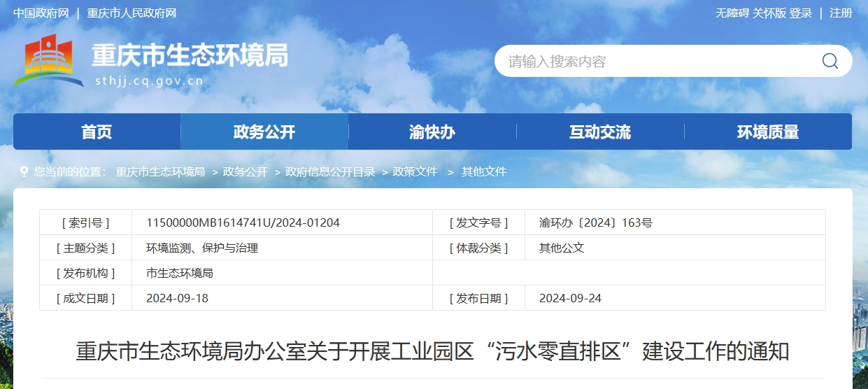Open the 重庆市人民政府网 link
868x389 pixels.
pyautogui.click(x=131, y=13)
